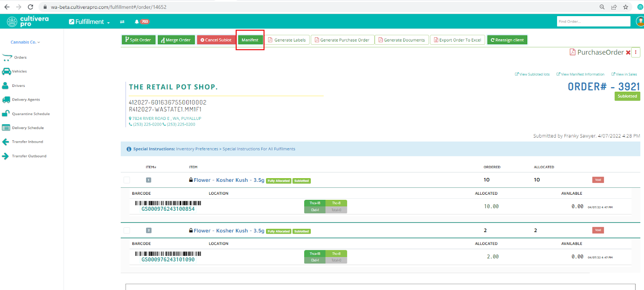Screen dimensions: 644x290
Task: Click the Quarantine Schedule unlock icon
Action: pos(6,114)
